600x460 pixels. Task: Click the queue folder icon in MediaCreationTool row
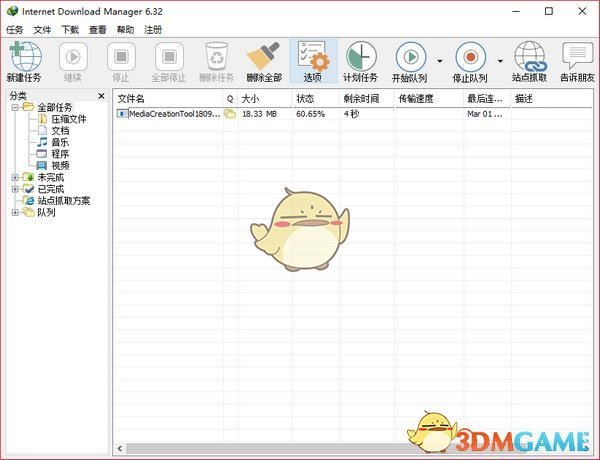(230, 114)
